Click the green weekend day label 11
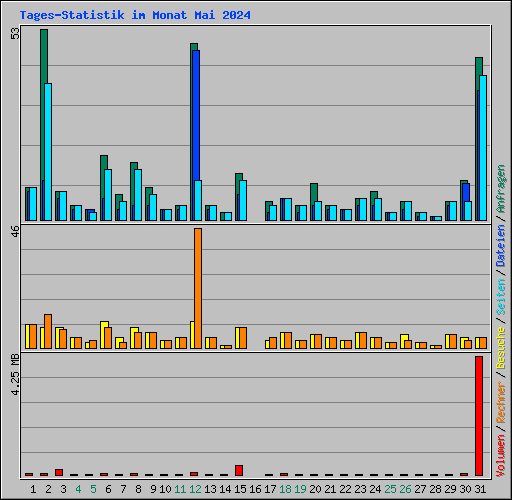Screen dimensions: 512x500 point(180,489)
